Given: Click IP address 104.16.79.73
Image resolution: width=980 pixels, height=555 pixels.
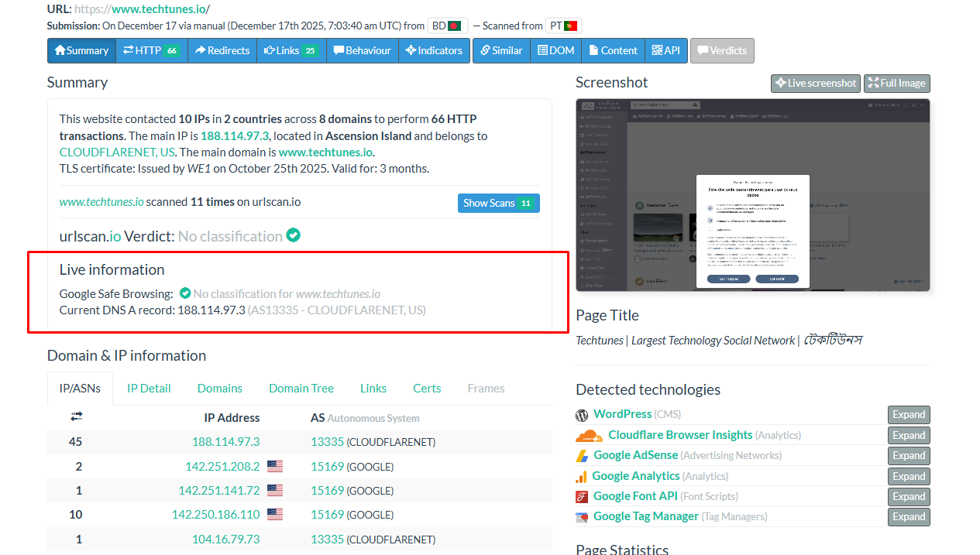Looking at the screenshot, I should [x=225, y=539].
